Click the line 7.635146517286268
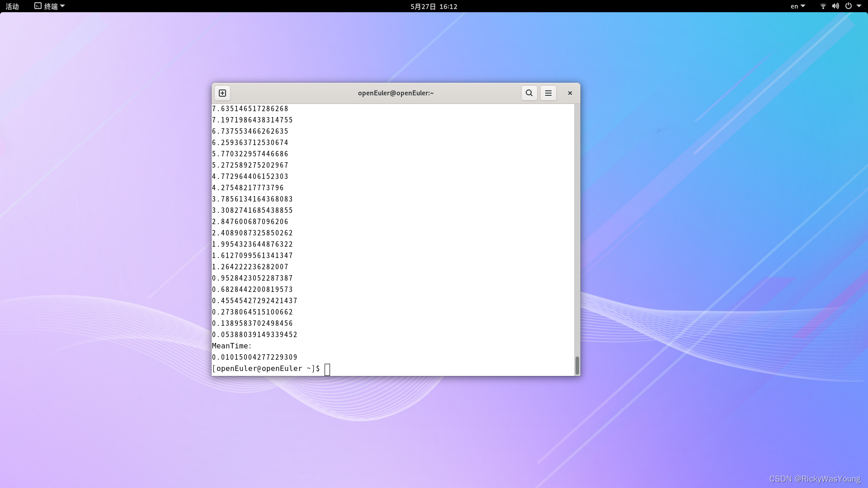 point(250,108)
